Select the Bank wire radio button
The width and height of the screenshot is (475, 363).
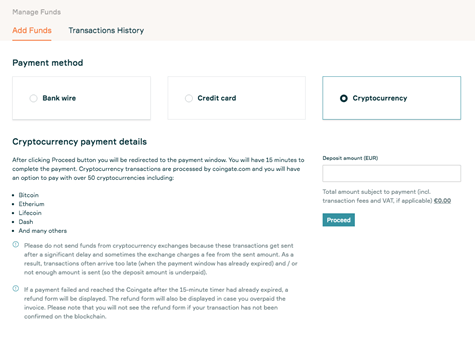point(33,98)
